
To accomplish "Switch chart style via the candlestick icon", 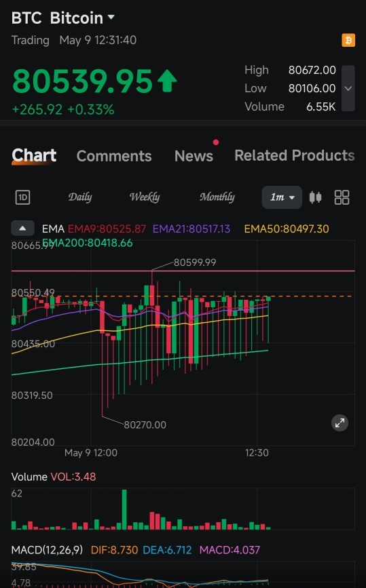I will 315,197.
